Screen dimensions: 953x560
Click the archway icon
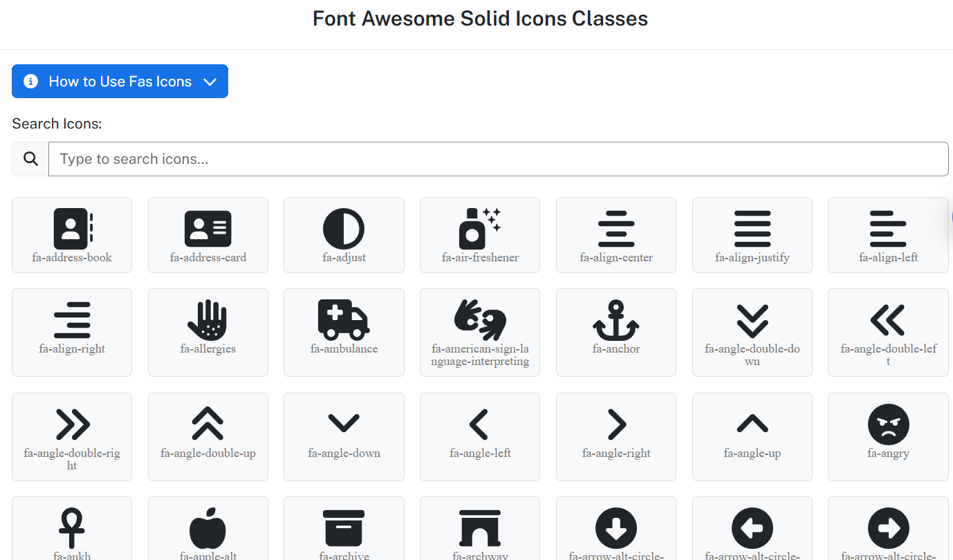coord(480,528)
